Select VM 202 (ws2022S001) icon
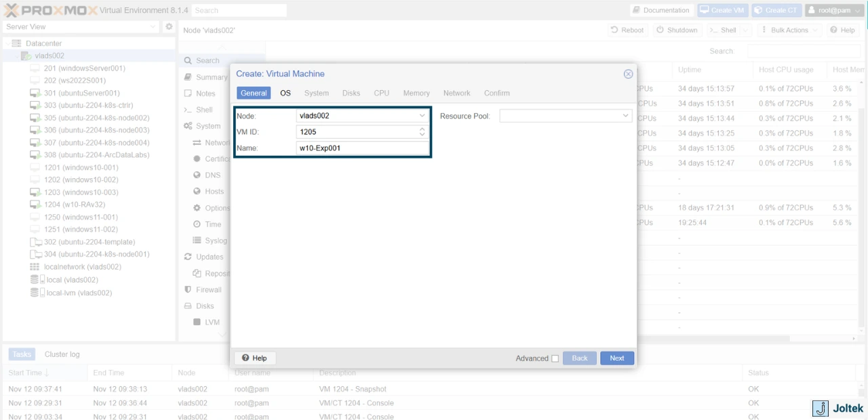The width and height of the screenshot is (868, 420). pos(35,81)
